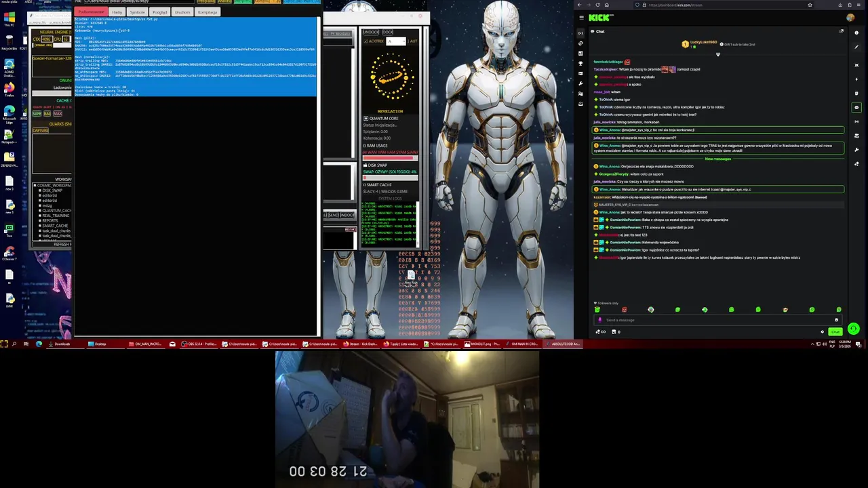Open Firefox desktop shortcut
The height and width of the screenshot is (488, 868).
9,89
